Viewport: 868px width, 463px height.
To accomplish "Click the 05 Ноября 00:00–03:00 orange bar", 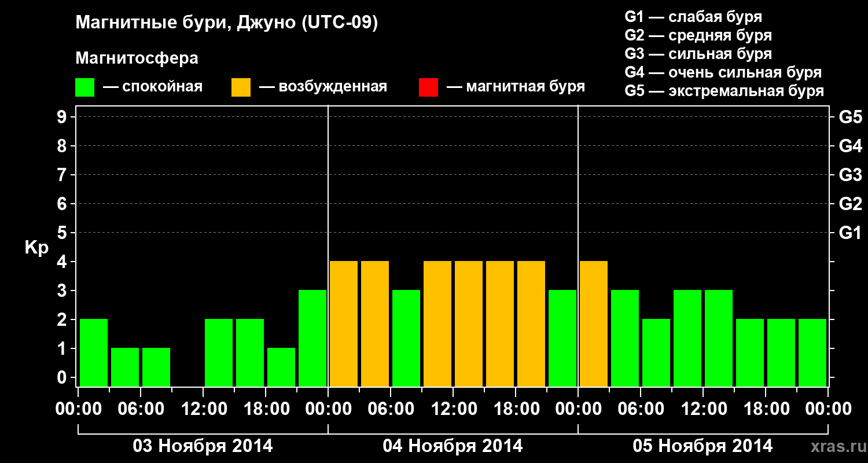I will [594, 324].
